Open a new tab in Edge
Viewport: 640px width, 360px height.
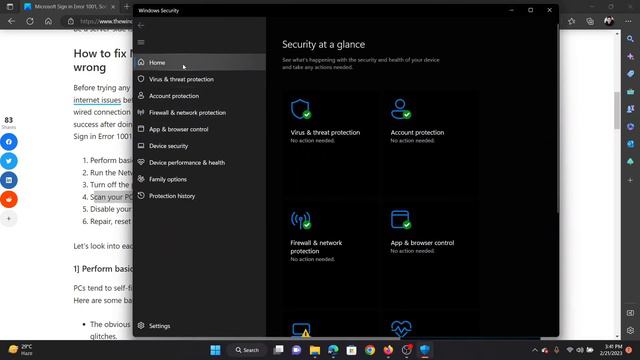point(127,7)
